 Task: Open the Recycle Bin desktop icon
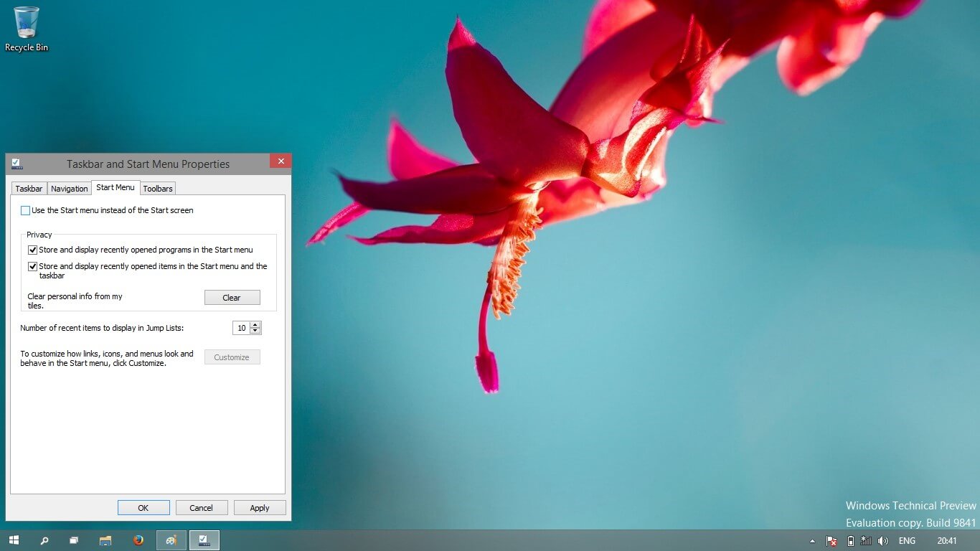pyautogui.click(x=27, y=29)
